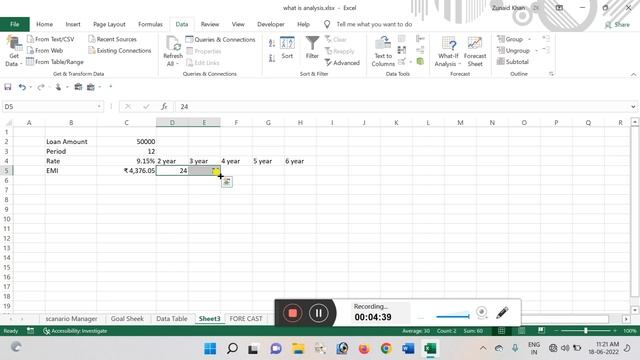
Task: Open Recent Sources
Action: (113, 39)
